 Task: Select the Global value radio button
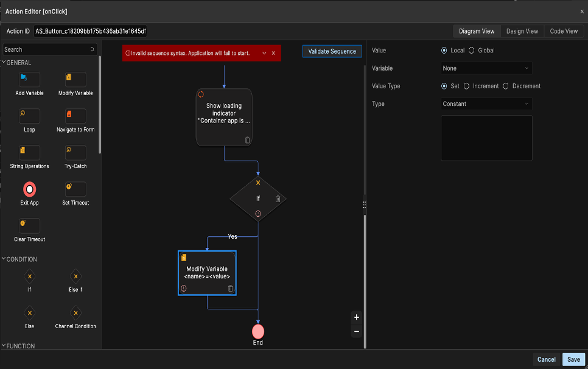coord(472,51)
